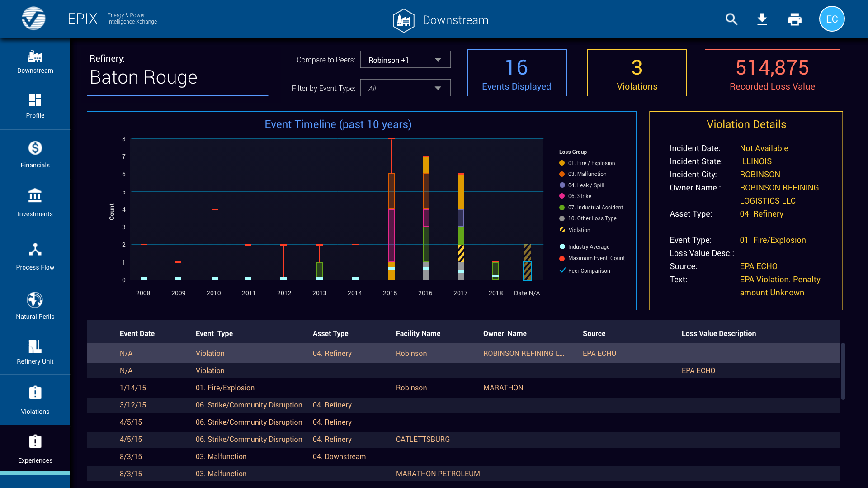This screenshot has width=868, height=488.
Task: Click the EPA ECHO source value in details
Action: coord(758,266)
